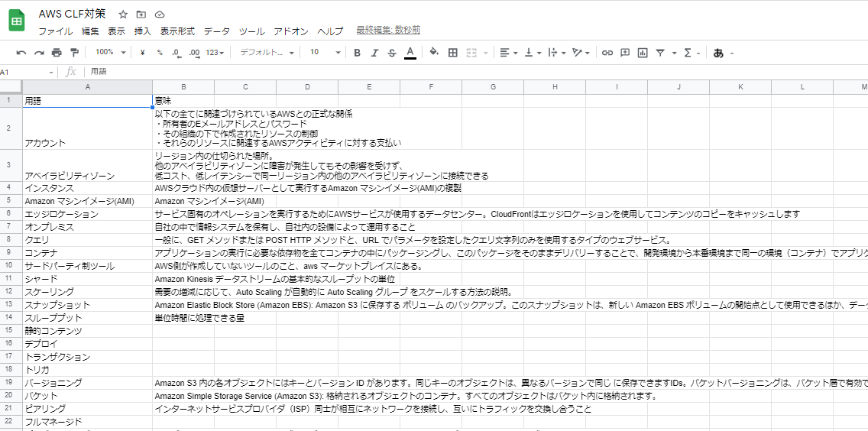This screenshot has height=431, width=868.
Task: Format as percent
Action: coord(160,53)
